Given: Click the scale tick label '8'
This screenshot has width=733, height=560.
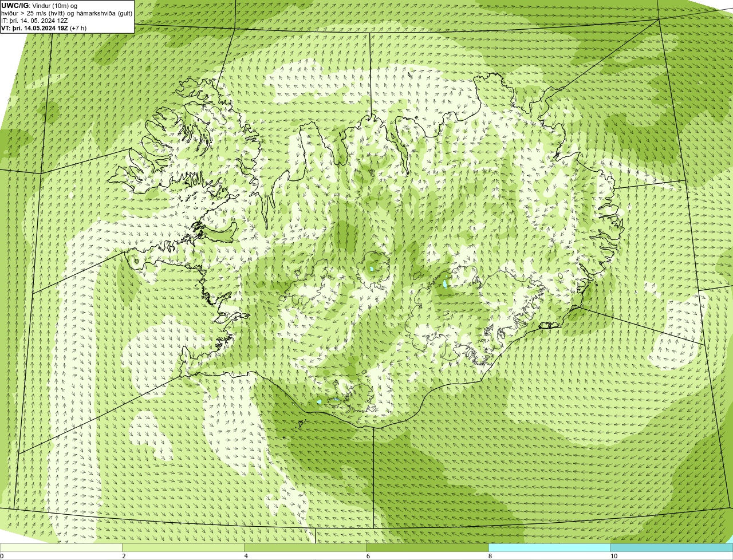Looking at the screenshot, I should (490, 556).
